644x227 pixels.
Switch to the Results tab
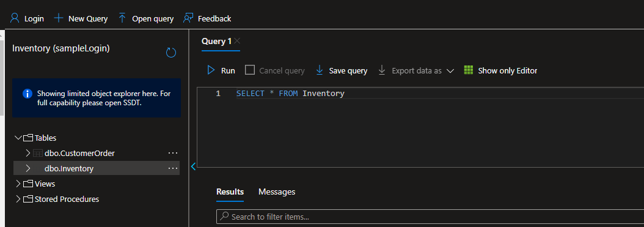(x=230, y=192)
